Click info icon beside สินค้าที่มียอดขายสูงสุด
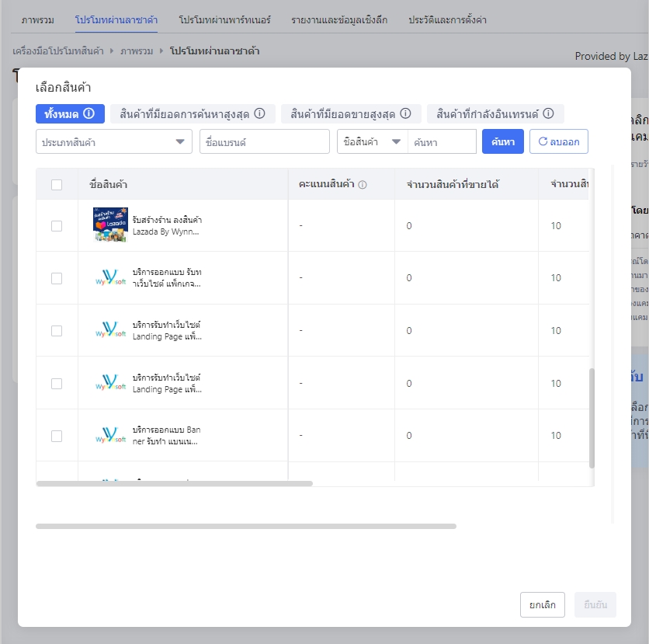 tap(405, 113)
